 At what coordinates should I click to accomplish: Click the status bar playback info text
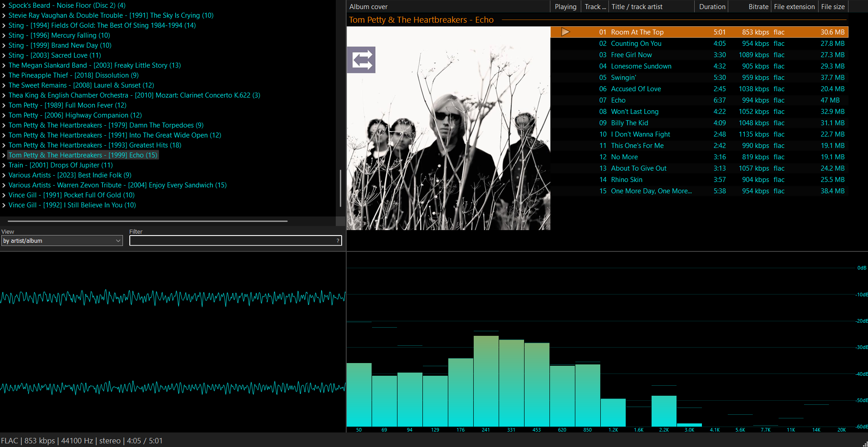(82, 441)
